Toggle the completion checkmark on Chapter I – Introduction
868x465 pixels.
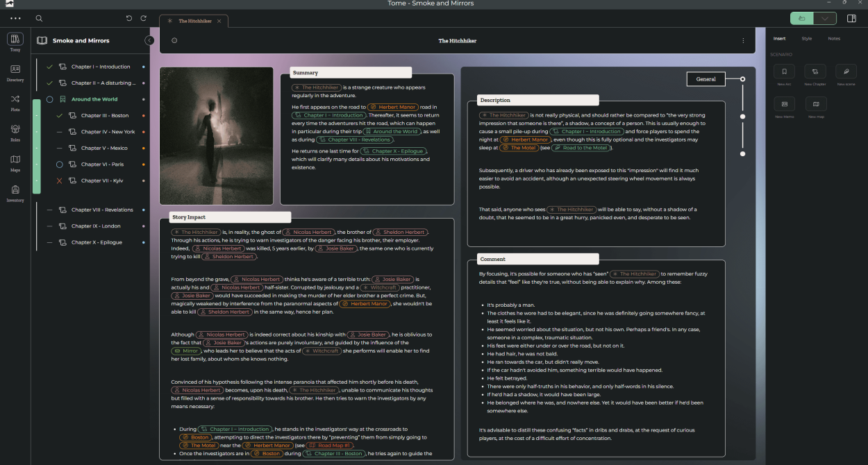[x=48, y=66]
